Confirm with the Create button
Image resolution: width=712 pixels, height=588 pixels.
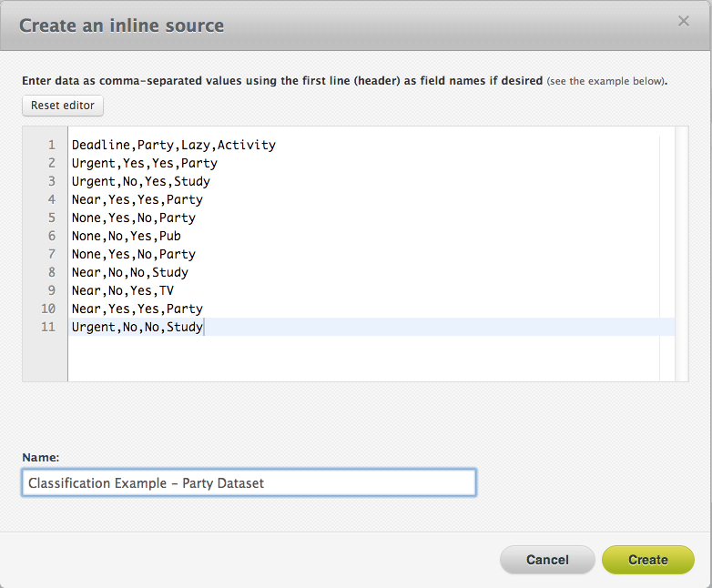point(647,560)
